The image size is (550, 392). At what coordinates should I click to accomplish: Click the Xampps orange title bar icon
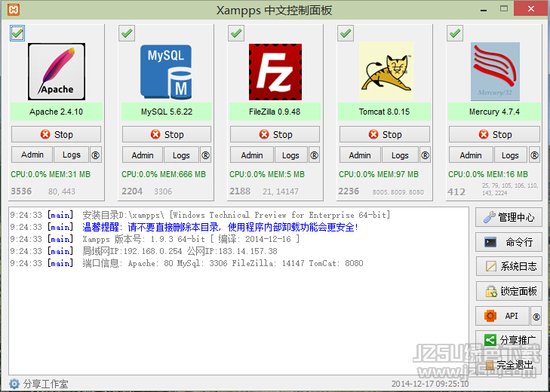point(14,10)
